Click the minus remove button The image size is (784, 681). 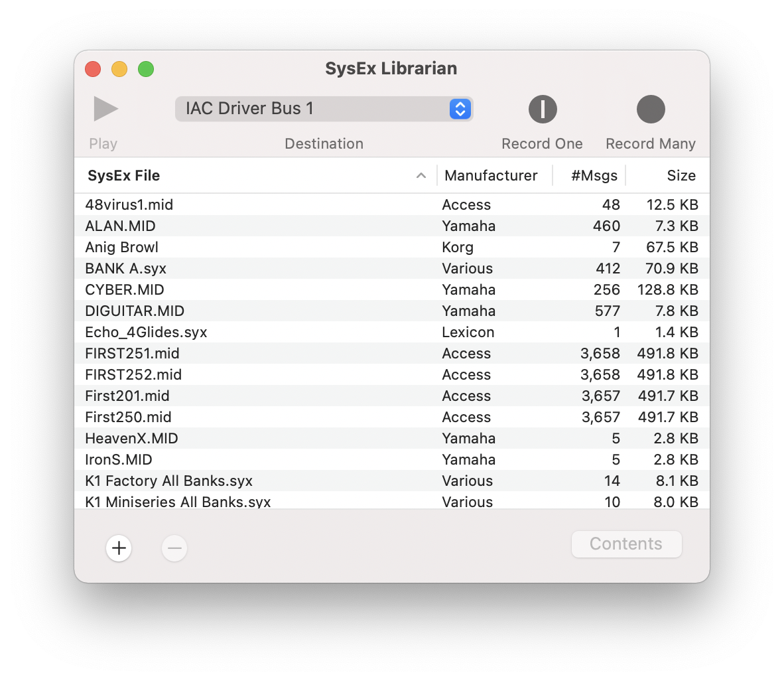pyautogui.click(x=174, y=548)
